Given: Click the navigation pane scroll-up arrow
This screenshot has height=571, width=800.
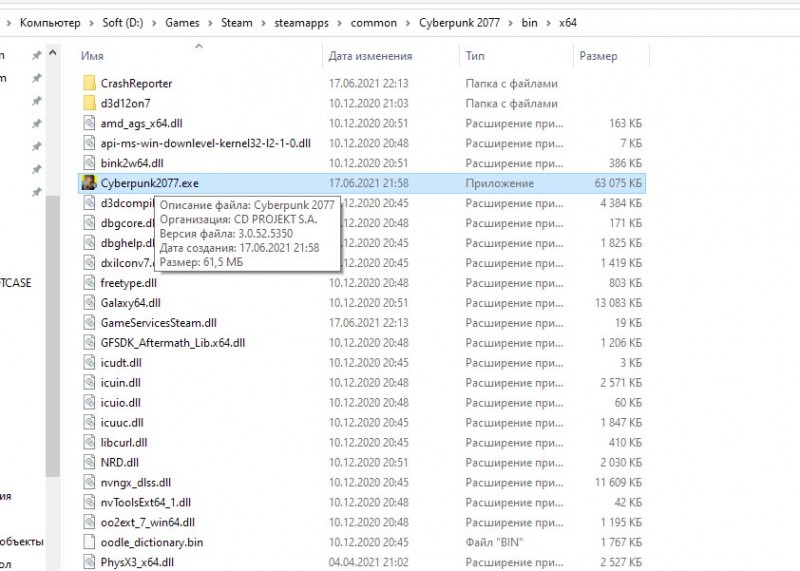Looking at the screenshot, I should pyautogui.click(x=53, y=53).
